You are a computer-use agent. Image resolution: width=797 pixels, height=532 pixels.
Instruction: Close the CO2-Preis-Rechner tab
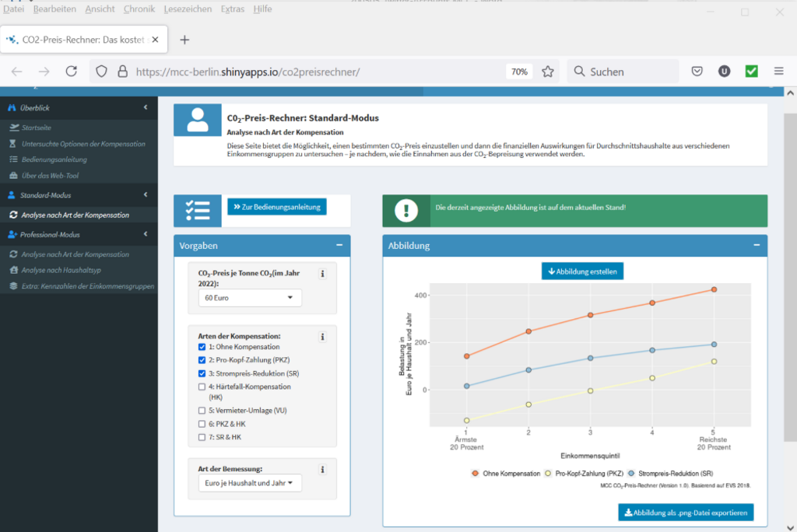[155, 40]
